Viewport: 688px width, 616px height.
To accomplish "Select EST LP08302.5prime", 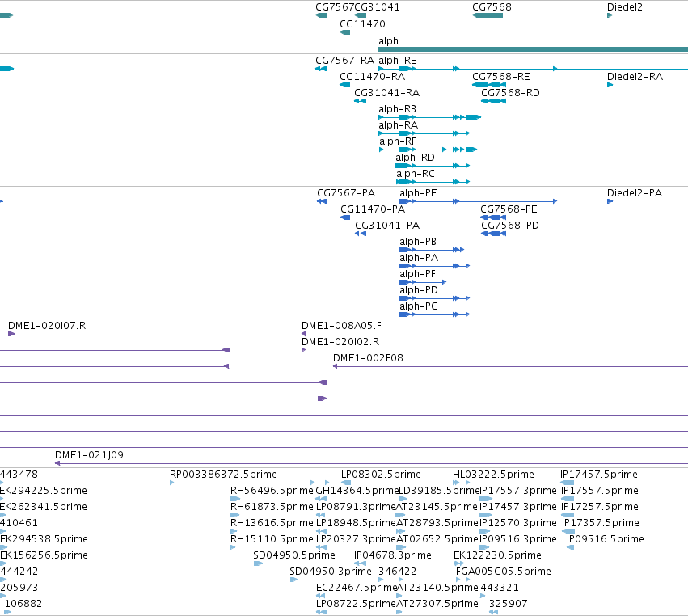I will click(346, 483).
